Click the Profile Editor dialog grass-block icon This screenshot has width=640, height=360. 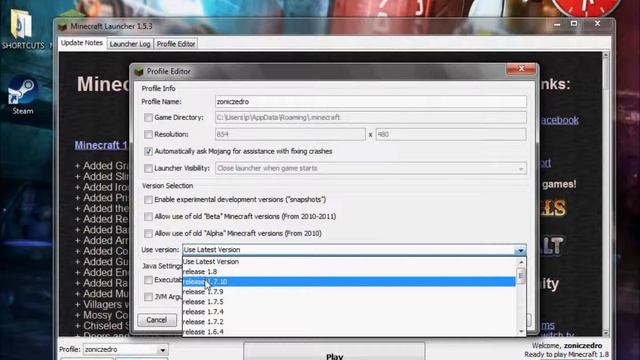tap(139, 71)
